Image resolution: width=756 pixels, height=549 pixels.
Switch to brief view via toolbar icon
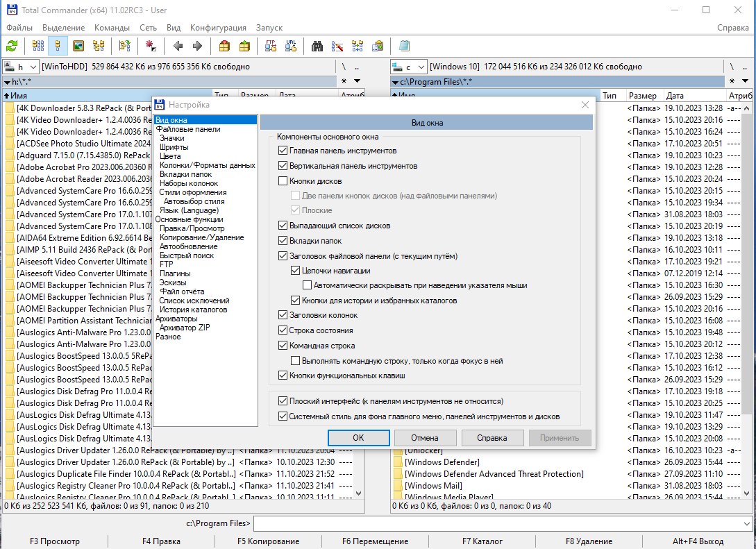coord(38,47)
